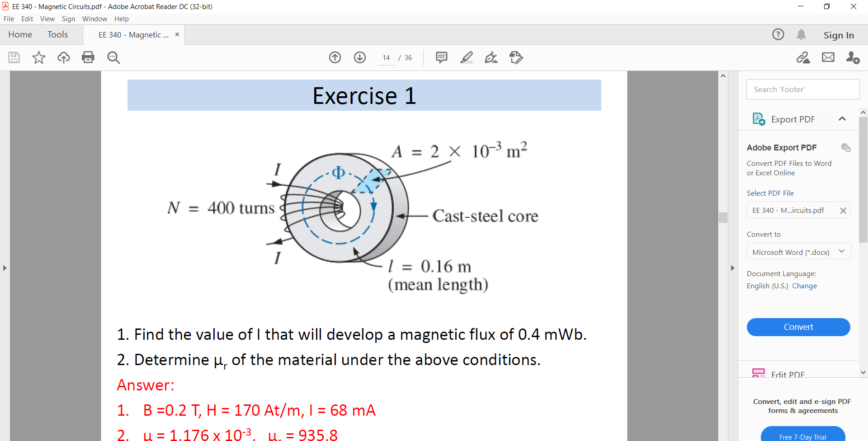This screenshot has height=441, width=868.
Task: Open the notifications bell
Action: (802, 34)
